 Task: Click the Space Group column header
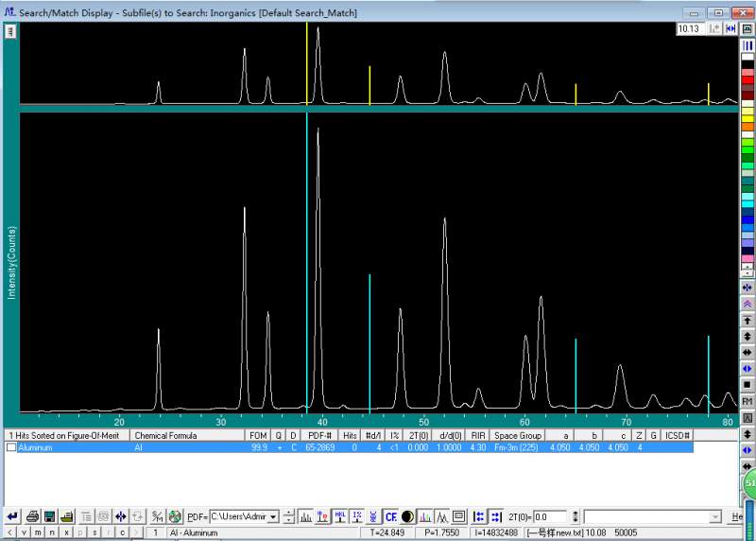tap(517, 435)
